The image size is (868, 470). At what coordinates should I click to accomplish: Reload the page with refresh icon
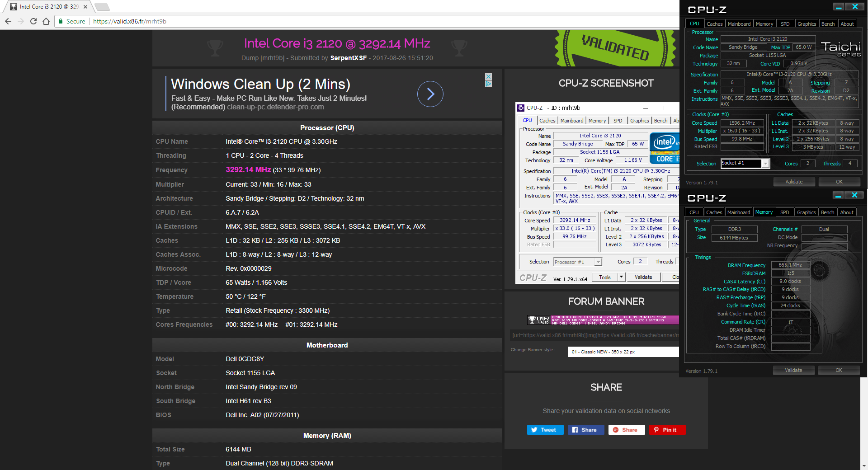33,21
